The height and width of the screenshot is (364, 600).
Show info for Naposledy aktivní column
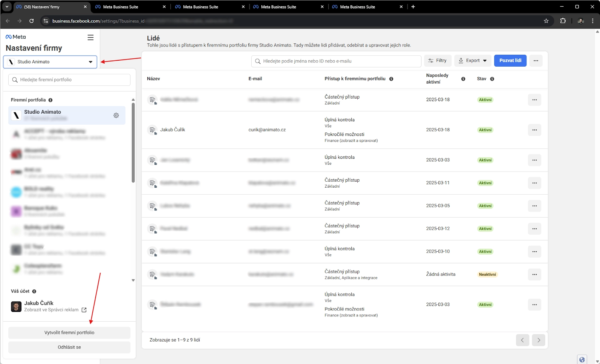pos(463,79)
